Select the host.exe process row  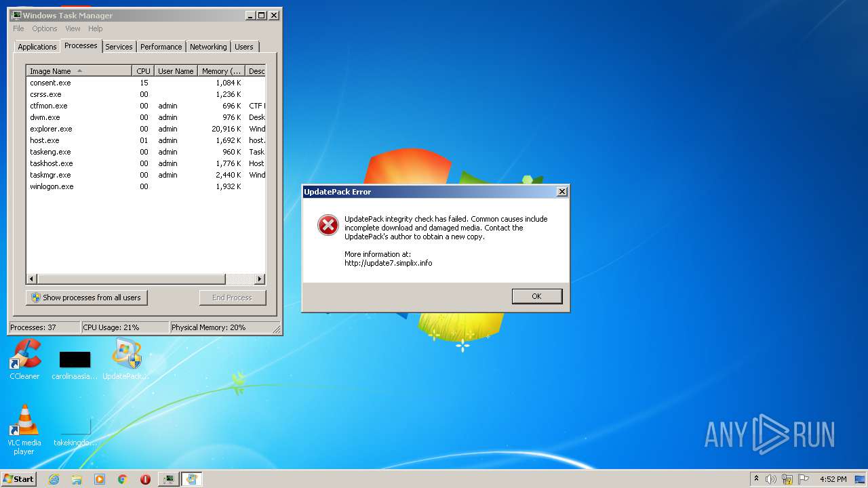pyautogui.click(x=146, y=140)
